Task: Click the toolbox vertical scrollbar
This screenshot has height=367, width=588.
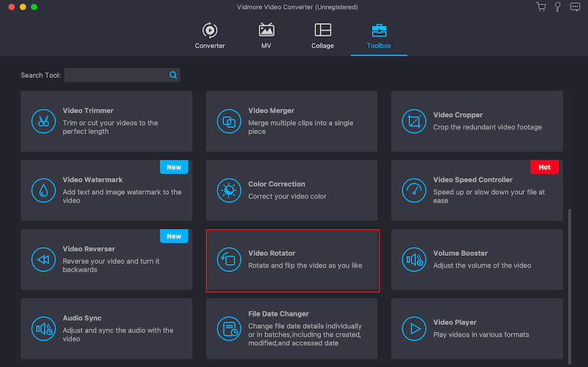Action: tap(570, 287)
